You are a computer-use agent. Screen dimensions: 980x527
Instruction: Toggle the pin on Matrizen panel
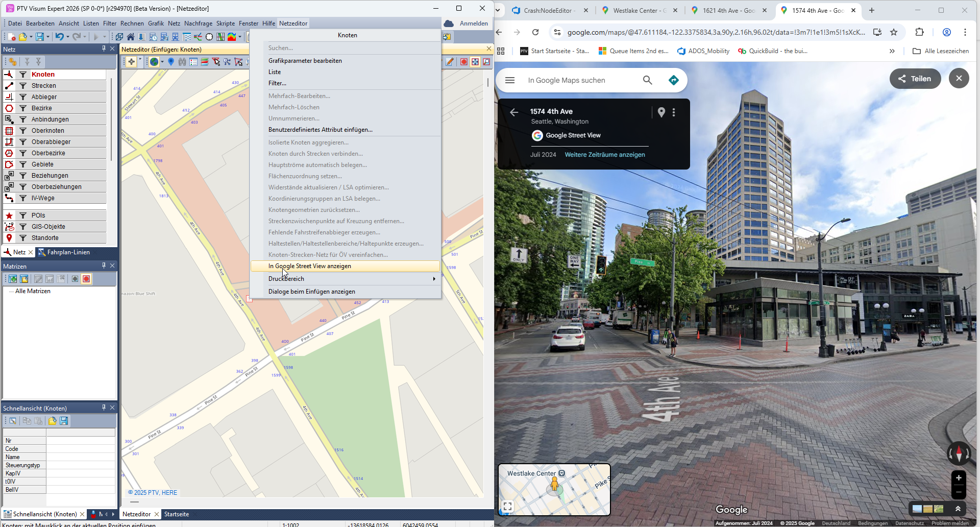click(x=104, y=266)
